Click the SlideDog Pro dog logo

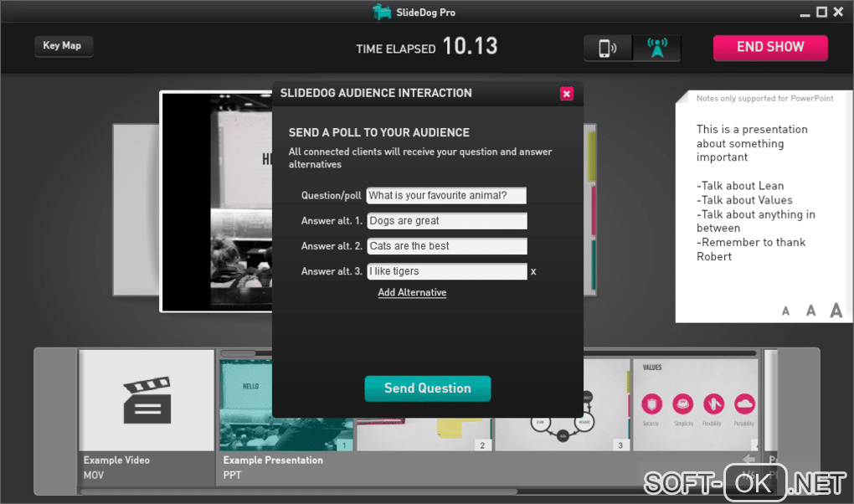(382, 12)
